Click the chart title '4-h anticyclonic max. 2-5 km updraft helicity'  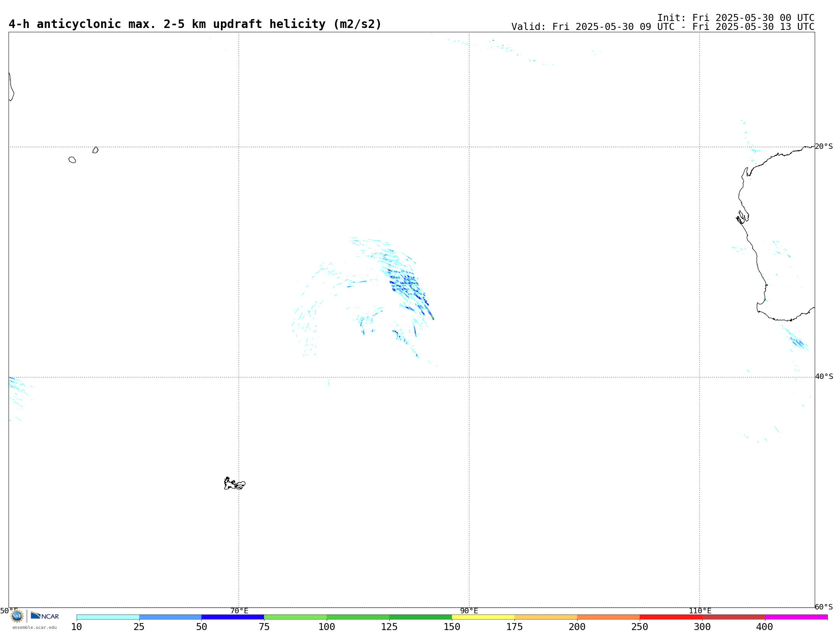point(195,24)
